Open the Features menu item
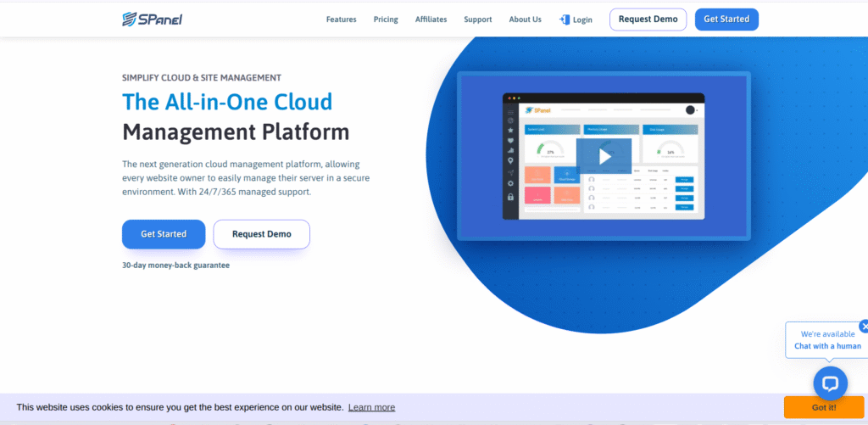The image size is (868, 425). coord(341,20)
